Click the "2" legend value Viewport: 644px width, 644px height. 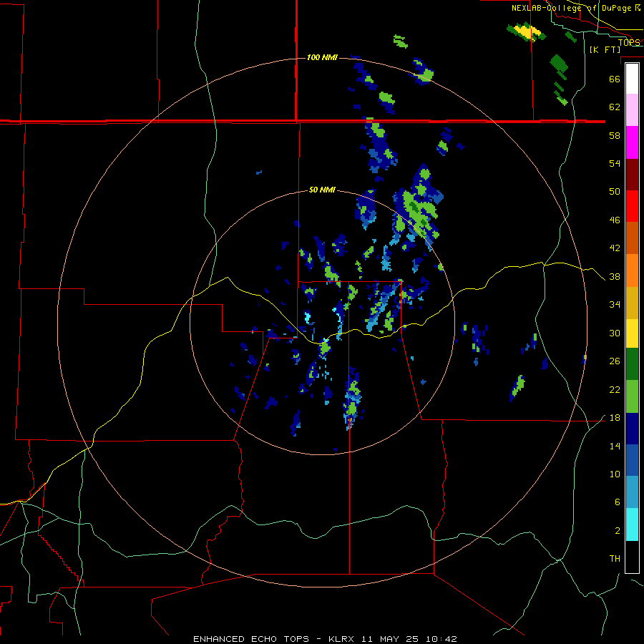[x=618, y=531]
